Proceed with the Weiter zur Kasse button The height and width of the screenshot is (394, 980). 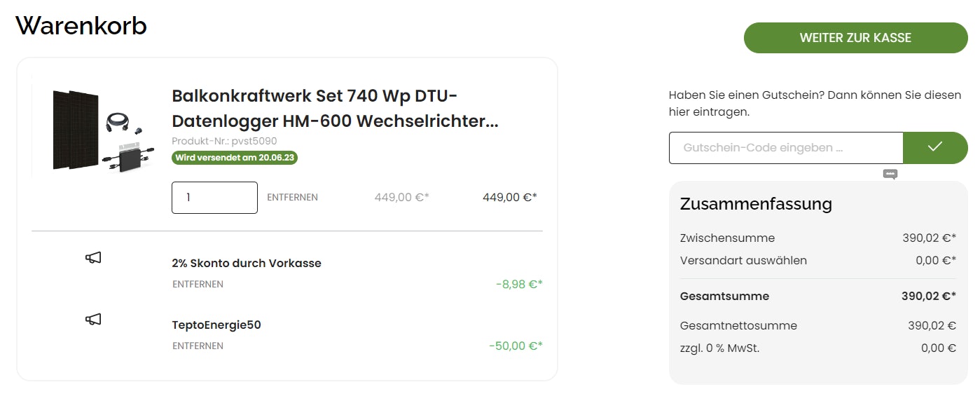coord(855,38)
